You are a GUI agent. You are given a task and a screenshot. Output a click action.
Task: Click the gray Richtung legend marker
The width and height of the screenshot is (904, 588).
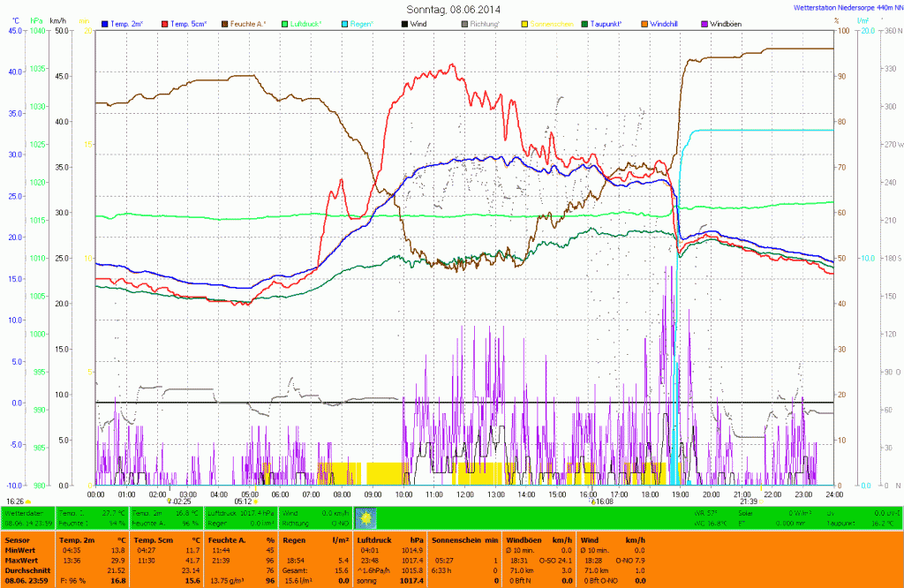(465, 23)
